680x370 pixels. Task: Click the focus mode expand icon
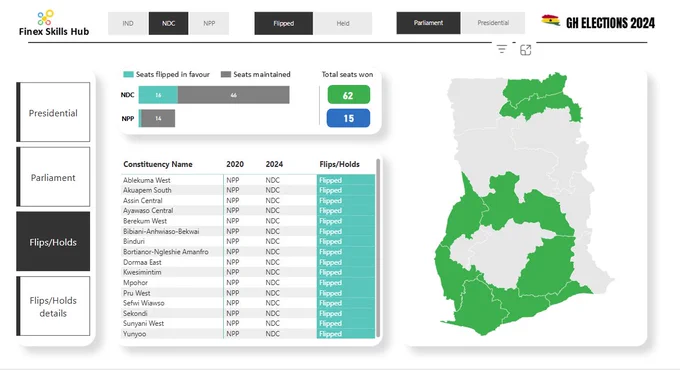click(525, 50)
